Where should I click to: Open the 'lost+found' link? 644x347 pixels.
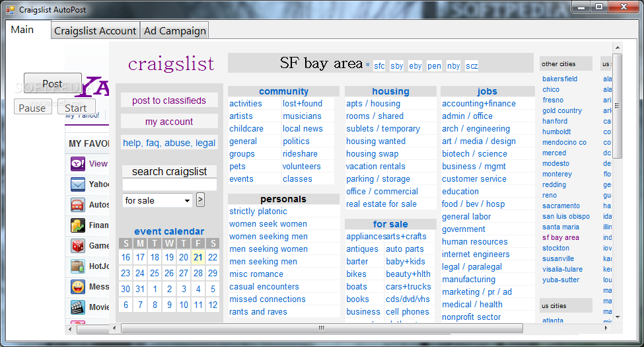pos(303,104)
